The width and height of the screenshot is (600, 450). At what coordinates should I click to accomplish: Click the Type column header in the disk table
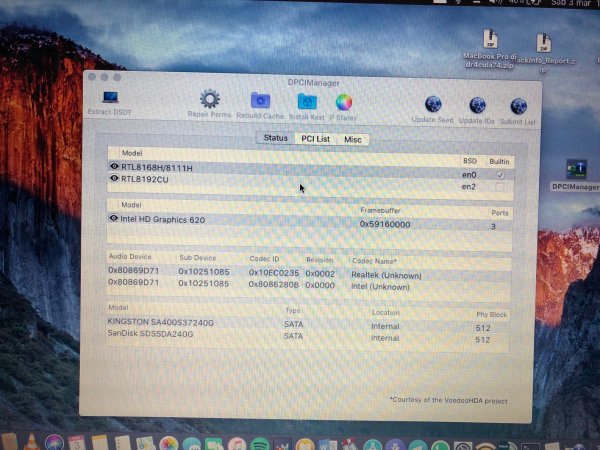point(293,310)
